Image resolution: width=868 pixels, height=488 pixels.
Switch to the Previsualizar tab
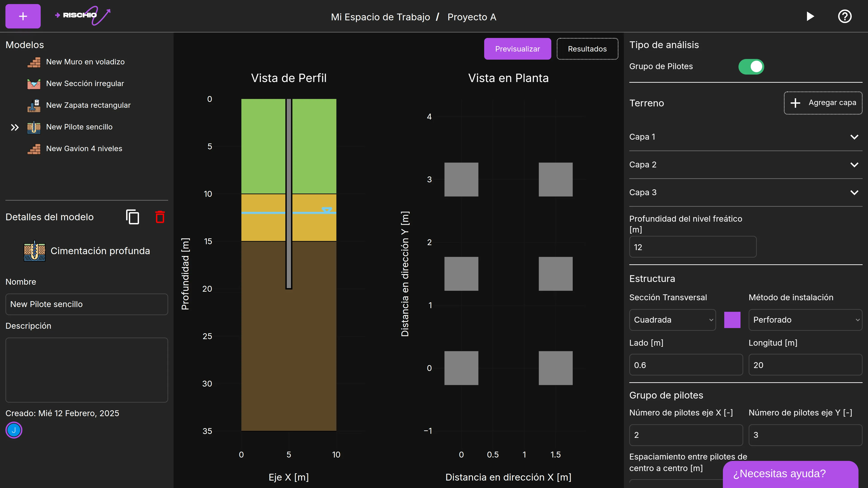[x=517, y=49]
